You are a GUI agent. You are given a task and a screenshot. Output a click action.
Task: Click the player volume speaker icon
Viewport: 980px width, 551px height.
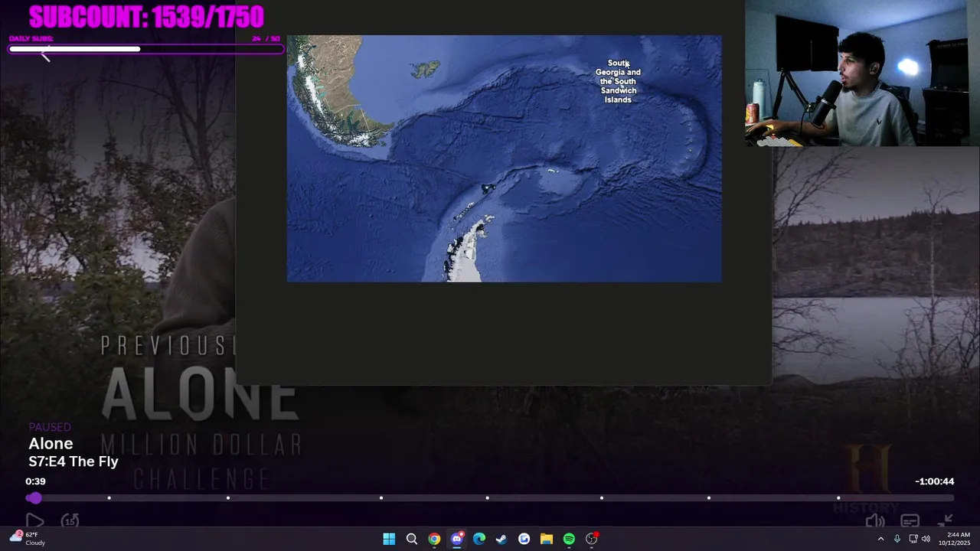tap(874, 521)
